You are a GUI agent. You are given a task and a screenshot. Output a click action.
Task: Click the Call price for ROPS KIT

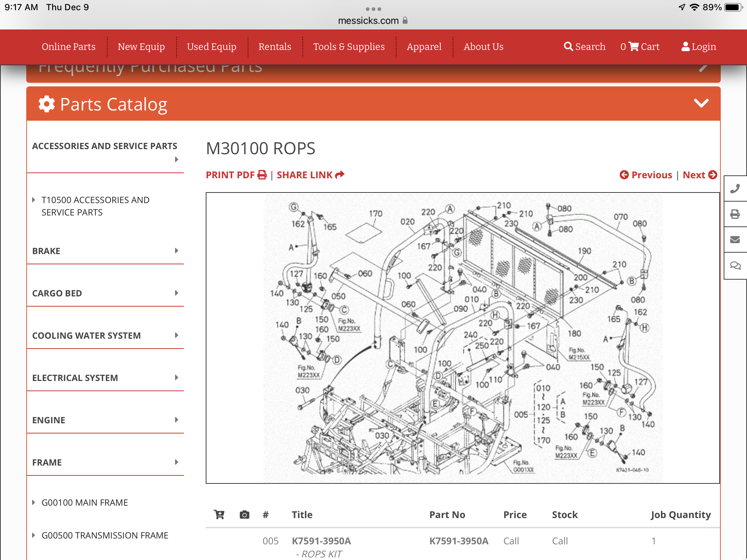pos(511,541)
